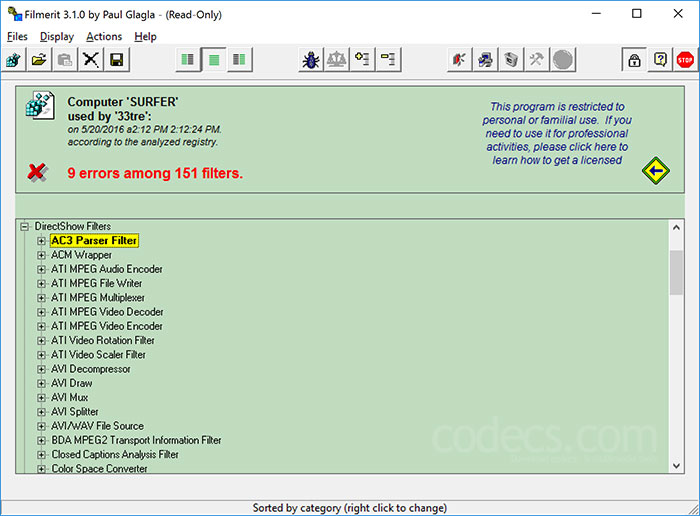This screenshot has width=700, height=516.
Task: Select the AVI Decompressor row
Action: coord(91,369)
